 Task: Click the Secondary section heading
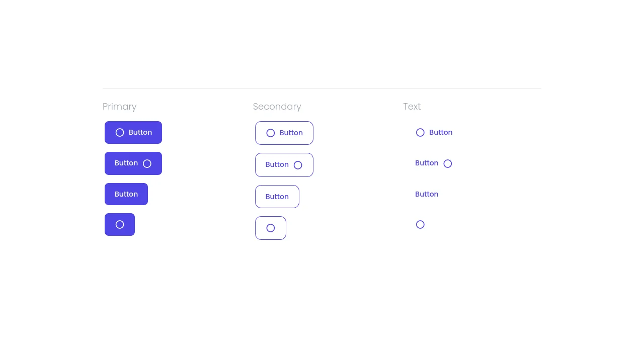[277, 107]
